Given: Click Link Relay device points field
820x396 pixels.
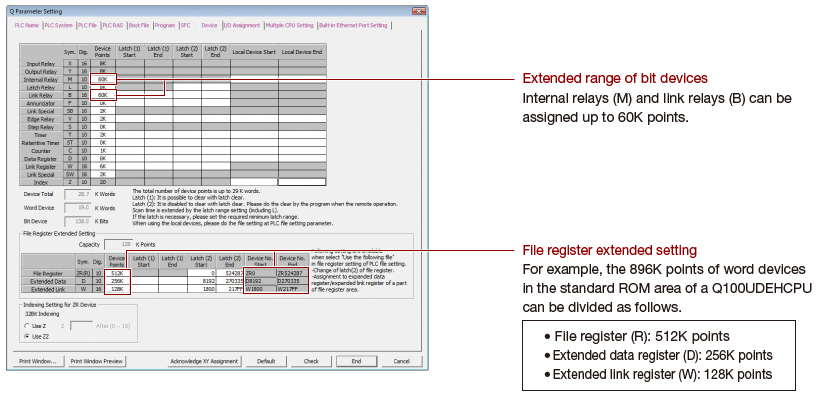Looking at the screenshot, I should 103,95.
